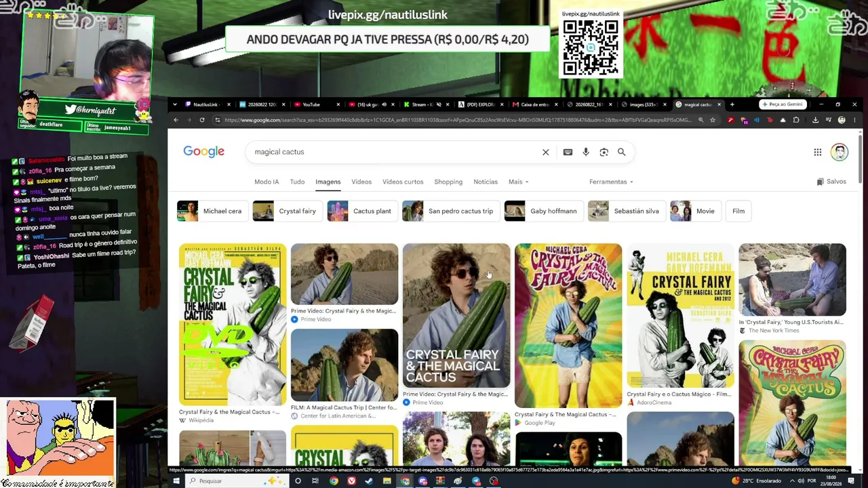Image resolution: width=868 pixels, height=488 pixels.
Task: Reload the current browser page
Action: 202,120
